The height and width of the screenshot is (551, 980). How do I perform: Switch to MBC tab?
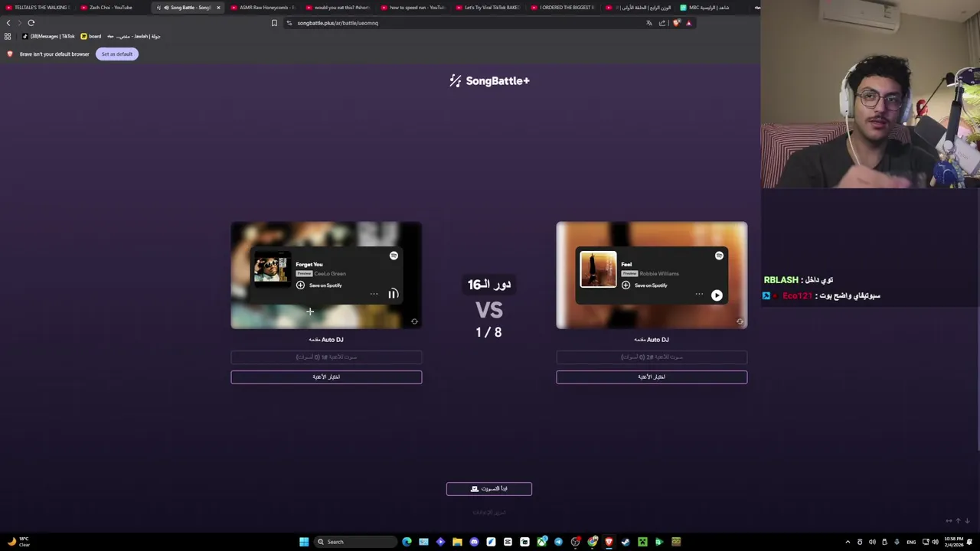708,8
